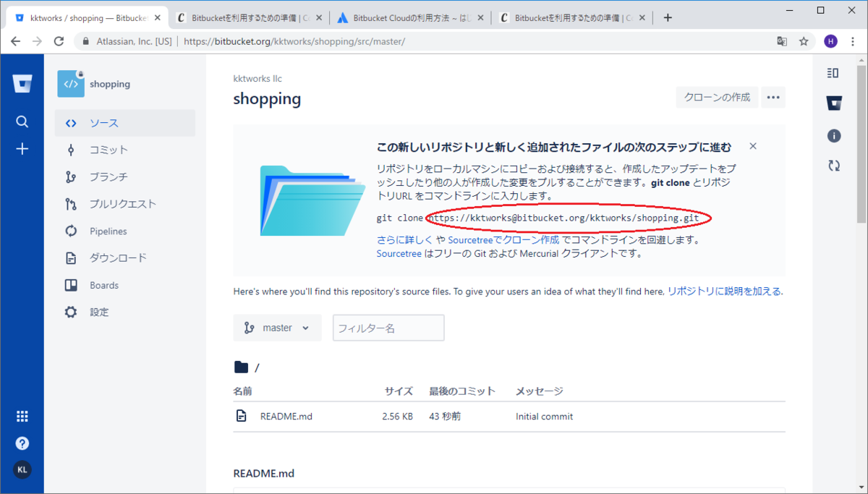Bookmark this page with the star icon

click(x=804, y=42)
